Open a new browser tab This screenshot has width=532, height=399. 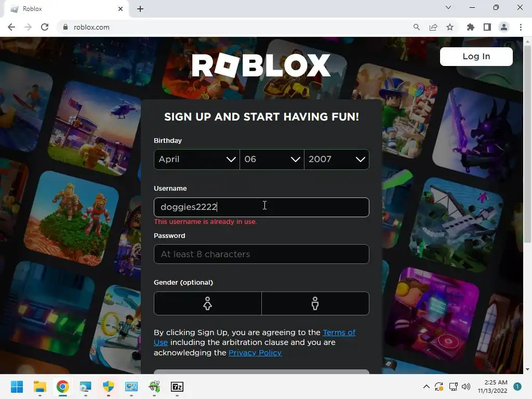coord(140,9)
